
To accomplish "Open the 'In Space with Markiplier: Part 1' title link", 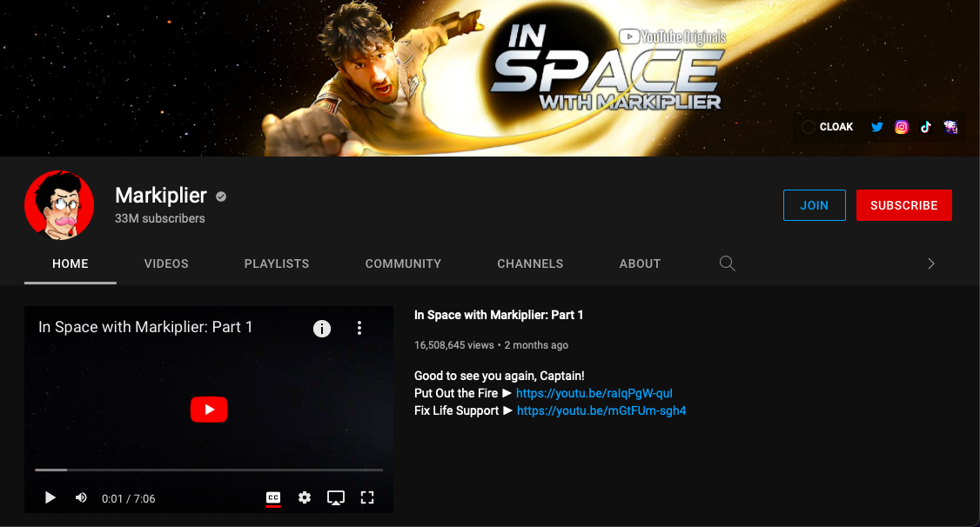I will [499, 316].
